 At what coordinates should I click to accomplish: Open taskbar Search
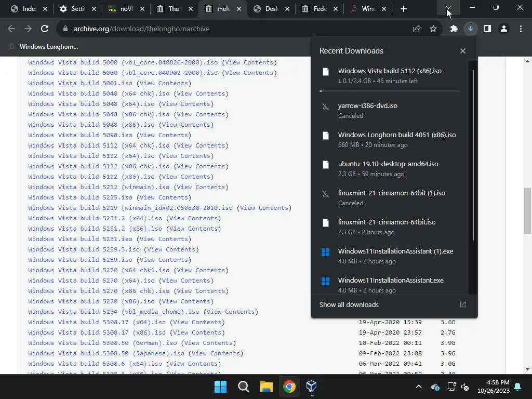[x=243, y=387]
